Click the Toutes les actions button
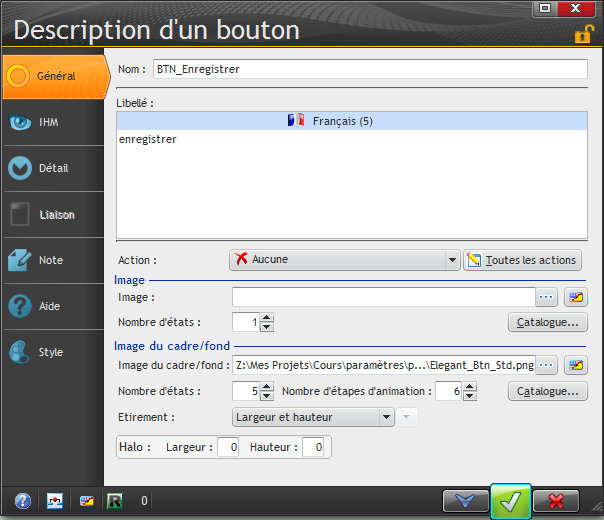Screen dimensions: 604x520 click(522, 260)
